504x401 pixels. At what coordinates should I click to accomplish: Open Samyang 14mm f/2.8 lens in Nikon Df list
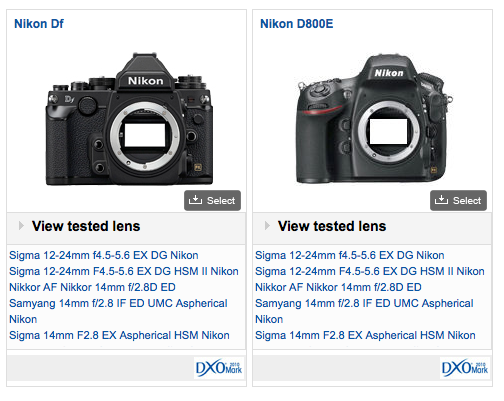click(x=118, y=311)
